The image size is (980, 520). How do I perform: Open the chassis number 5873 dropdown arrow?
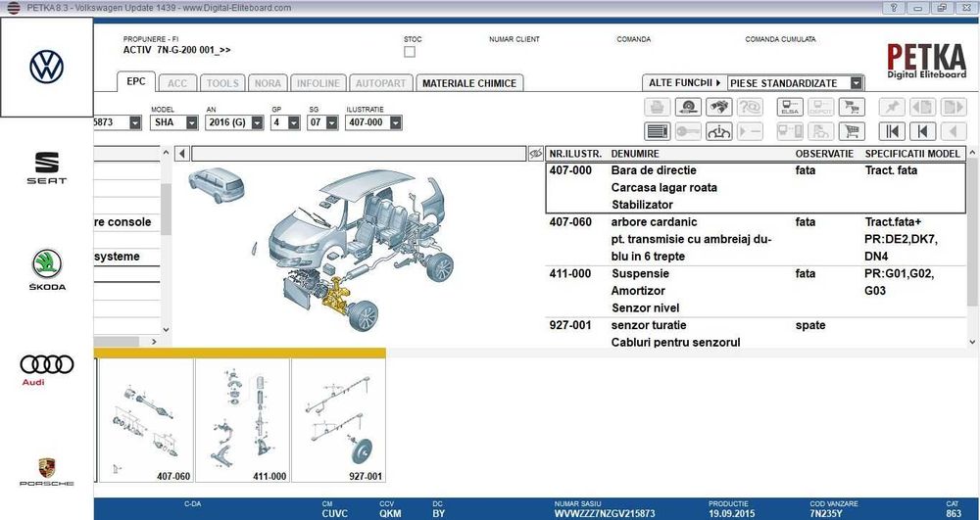point(135,122)
